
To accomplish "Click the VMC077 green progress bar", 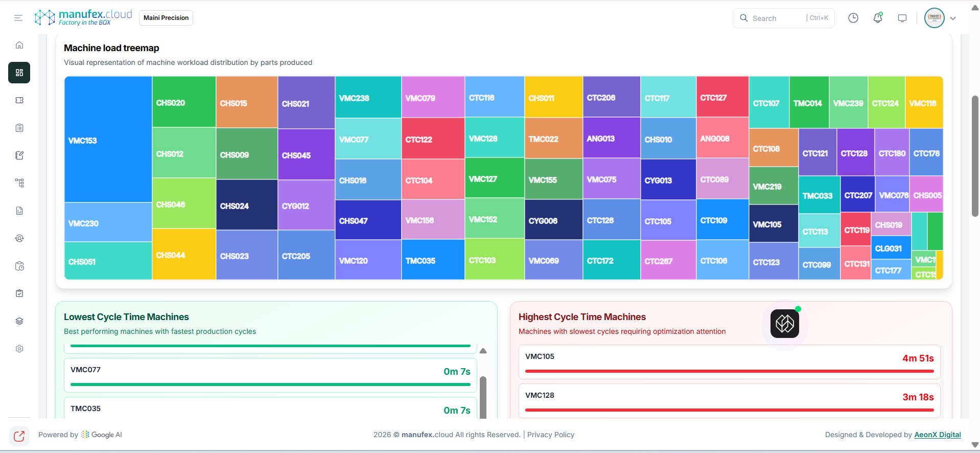I will coord(270,384).
